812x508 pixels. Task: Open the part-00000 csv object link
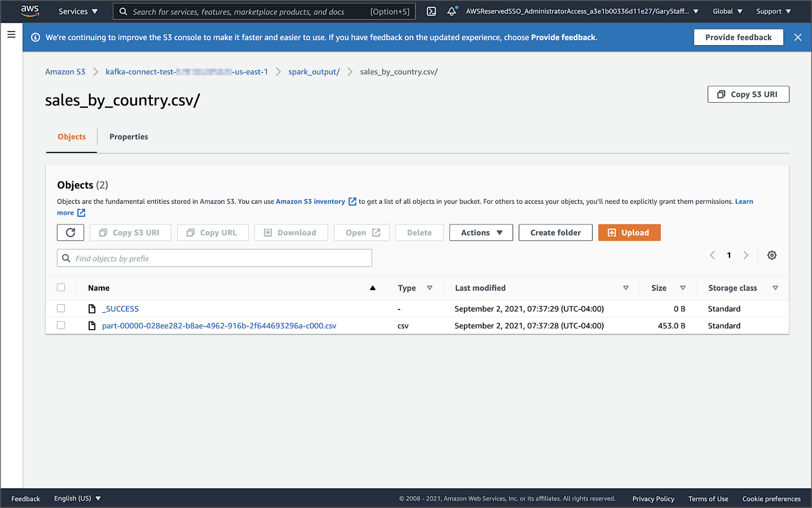(219, 326)
